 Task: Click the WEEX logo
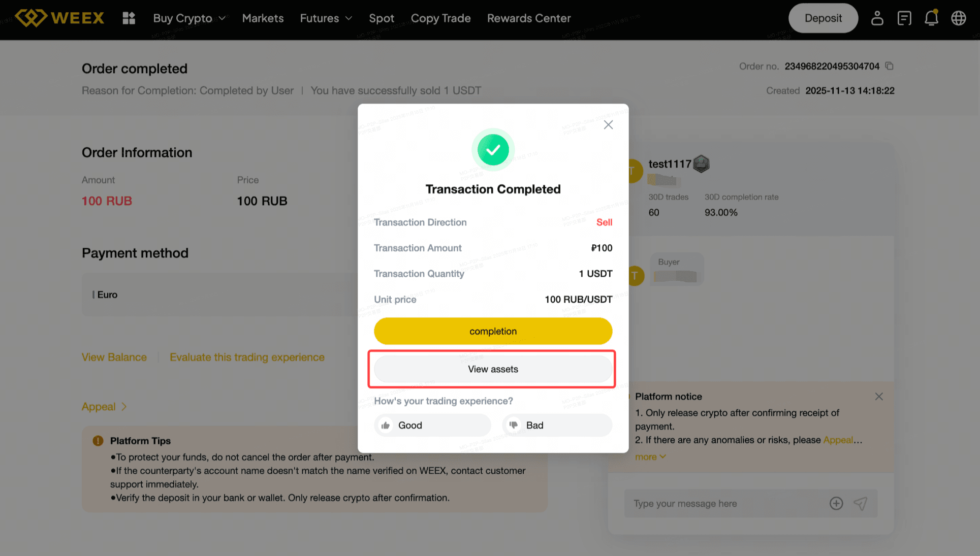click(x=59, y=18)
